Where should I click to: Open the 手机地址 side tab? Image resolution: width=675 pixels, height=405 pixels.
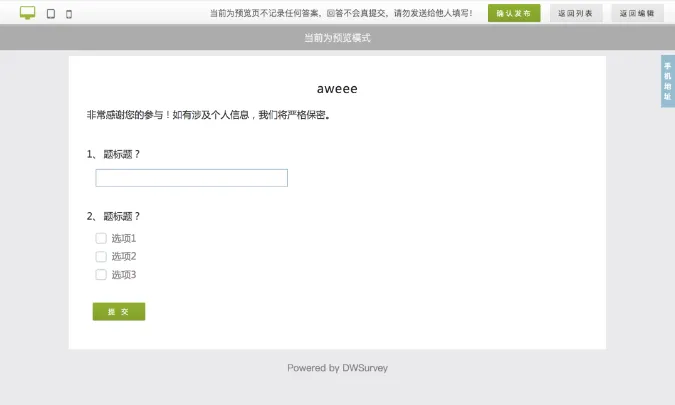(668, 81)
